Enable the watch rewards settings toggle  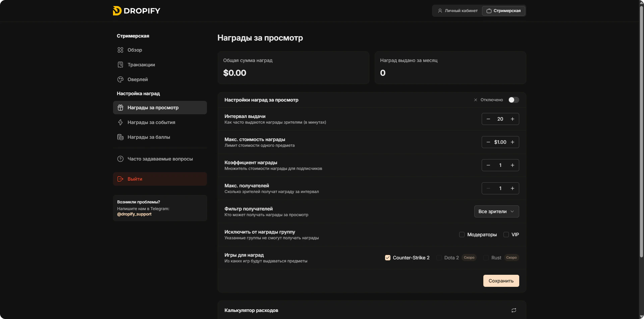point(514,100)
